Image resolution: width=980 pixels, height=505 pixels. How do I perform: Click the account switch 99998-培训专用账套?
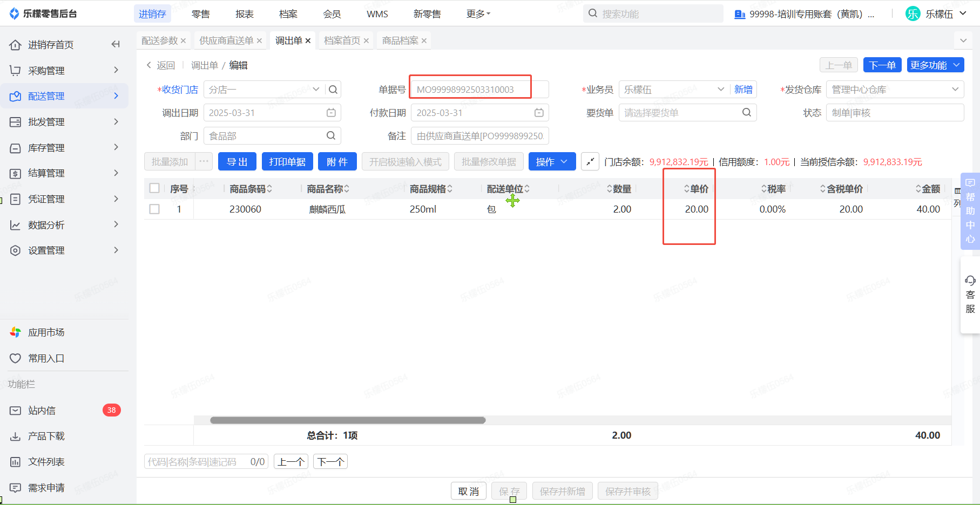pyautogui.click(x=804, y=14)
